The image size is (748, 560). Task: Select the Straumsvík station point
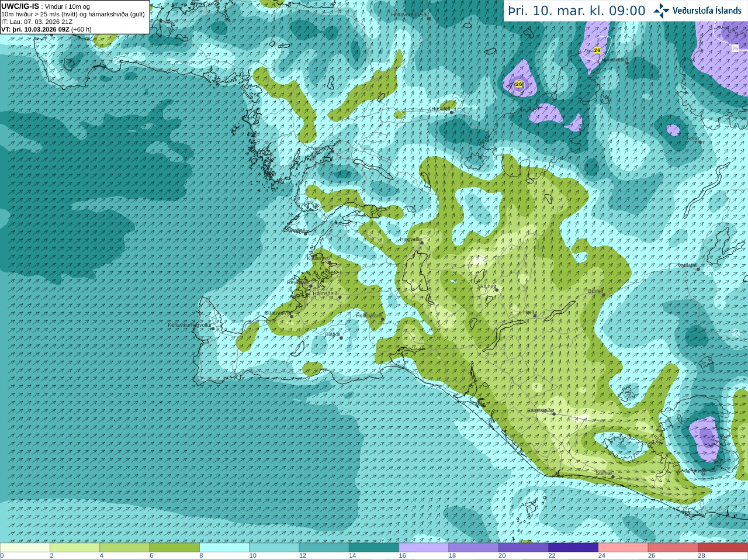click(x=292, y=316)
